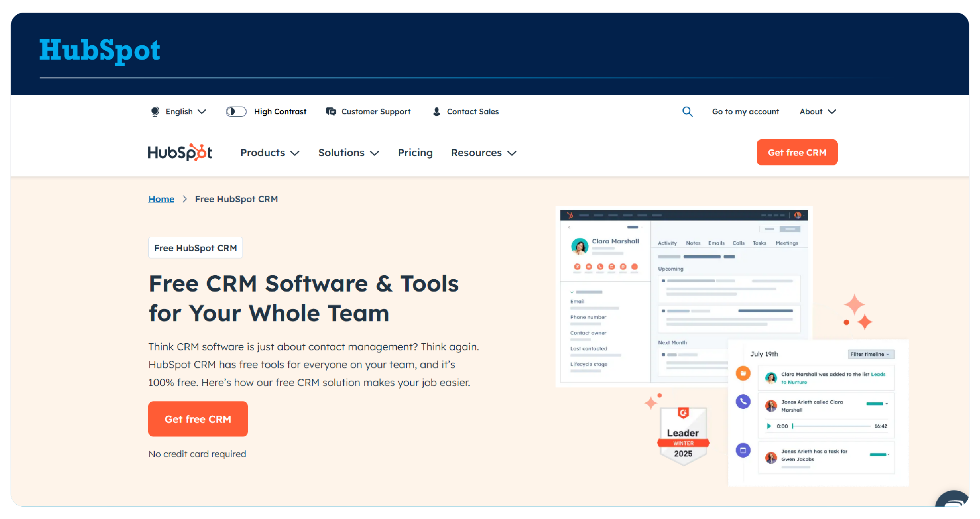Click the header Get free CRM button
Viewport: 980px width, 519px height.
797,152
